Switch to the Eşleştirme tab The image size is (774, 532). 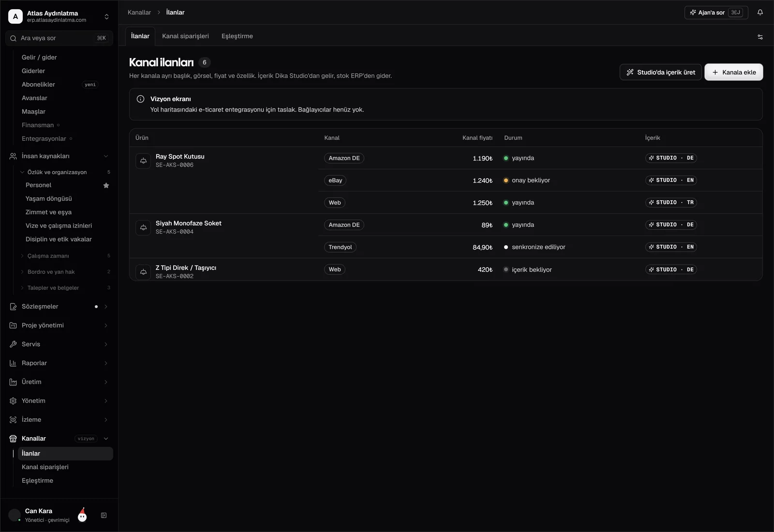tap(237, 36)
